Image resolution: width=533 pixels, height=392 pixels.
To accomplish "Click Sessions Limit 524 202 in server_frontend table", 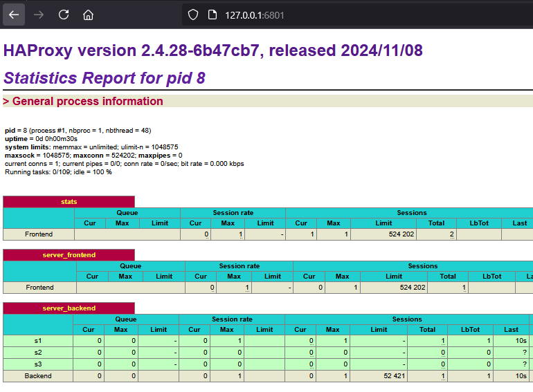I will (413, 288).
